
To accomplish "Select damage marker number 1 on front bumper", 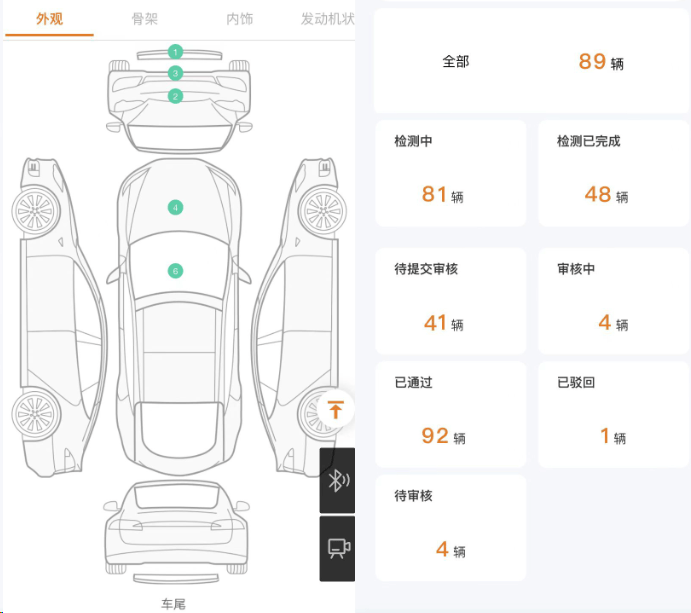I will click(175, 52).
